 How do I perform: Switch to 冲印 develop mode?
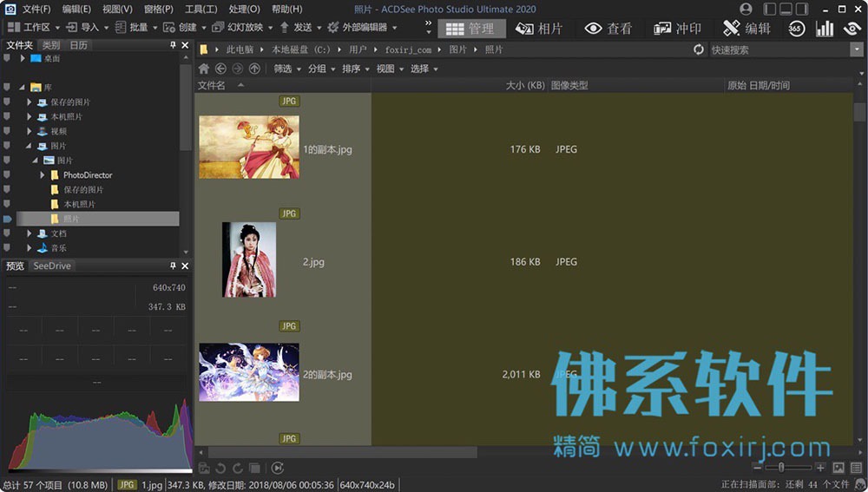677,29
